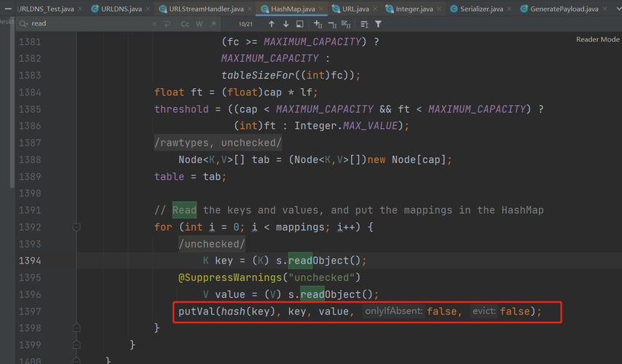The height and width of the screenshot is (364, 622).
Task: Click the highlighted "Read" in the comment
Action: [184, 210]
